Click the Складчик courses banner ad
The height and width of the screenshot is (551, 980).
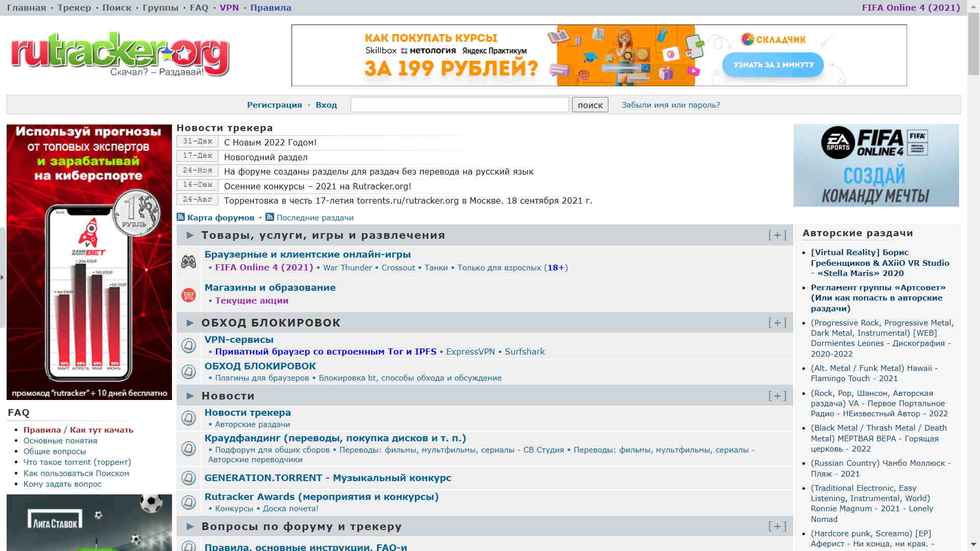pos(599,55)
